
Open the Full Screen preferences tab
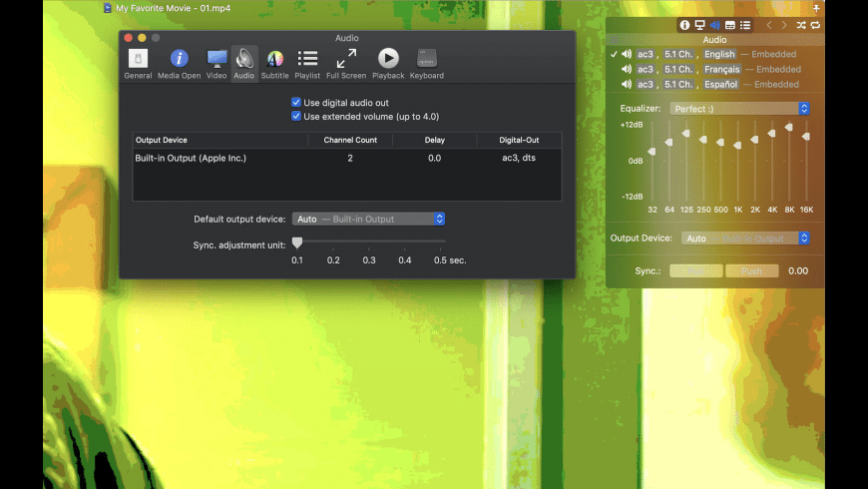point(346,64)
